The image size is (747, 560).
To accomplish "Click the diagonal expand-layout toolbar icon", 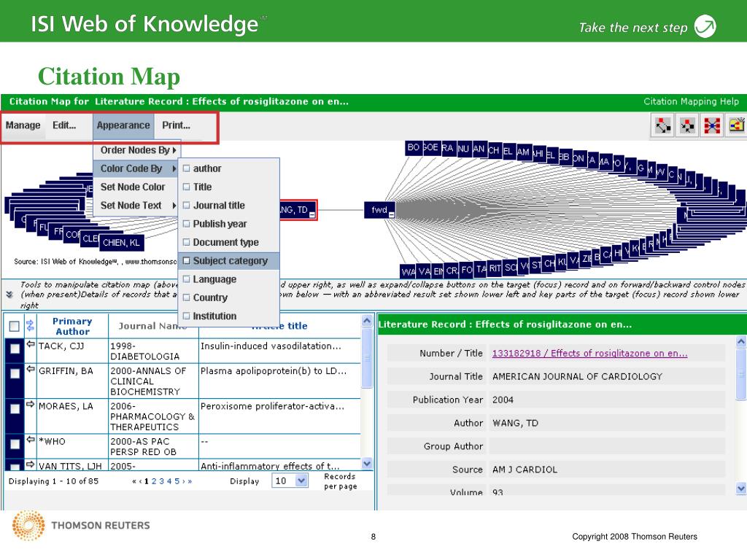I will [662, 125].
